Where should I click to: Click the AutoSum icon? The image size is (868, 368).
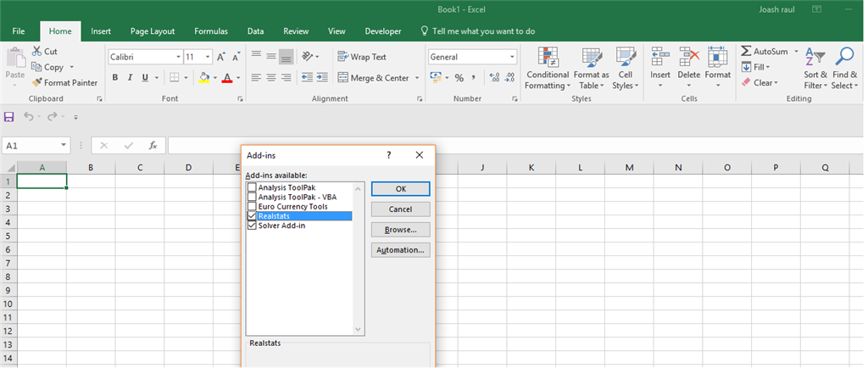point(747,52)
